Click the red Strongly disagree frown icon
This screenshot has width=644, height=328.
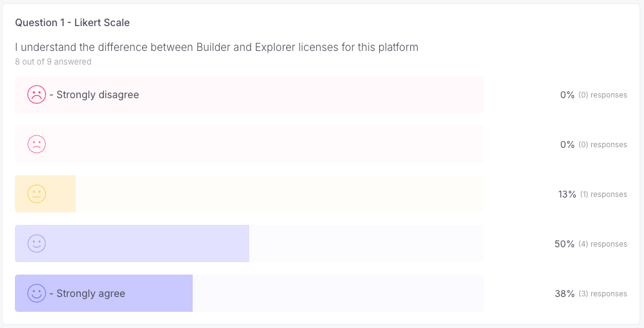37,94
